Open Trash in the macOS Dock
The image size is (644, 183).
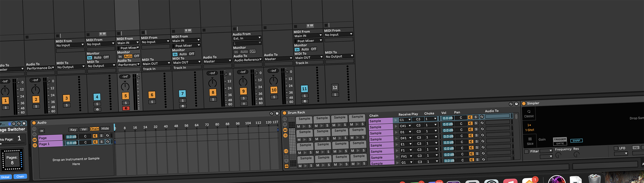[594, 179]
